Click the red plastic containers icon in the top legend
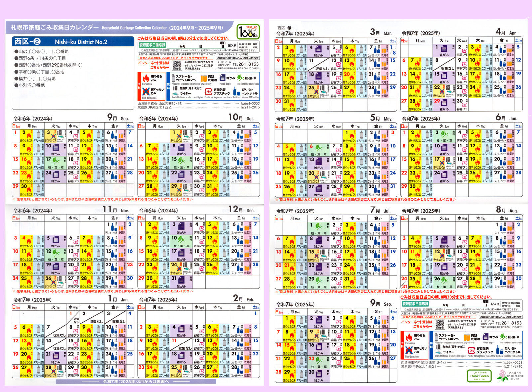 (x=209, y=92)
